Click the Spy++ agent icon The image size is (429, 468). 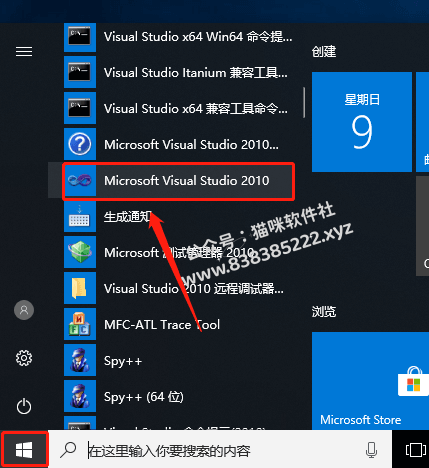click(80, 360)
